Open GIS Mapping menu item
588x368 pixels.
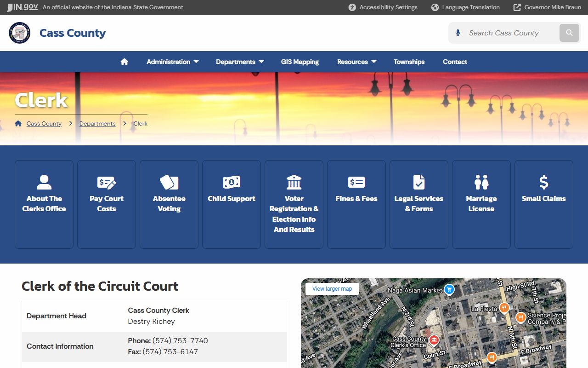pos(300,62)
